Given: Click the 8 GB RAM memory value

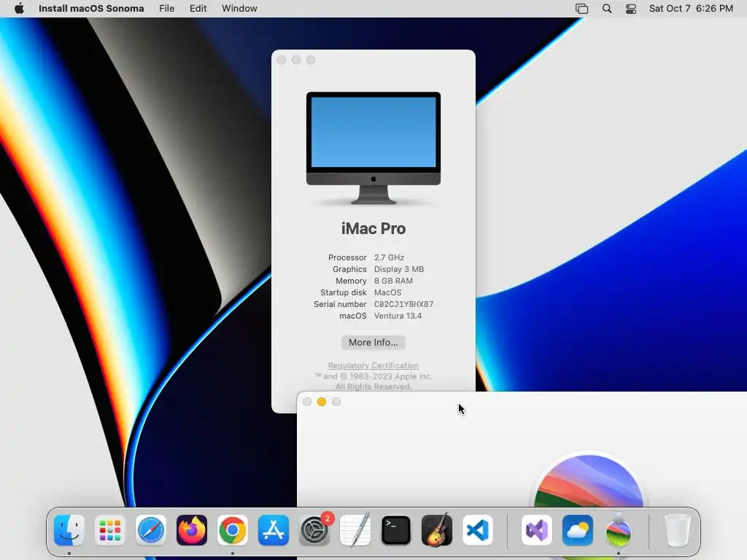Looking at the screenshot, I should point(393,281).
